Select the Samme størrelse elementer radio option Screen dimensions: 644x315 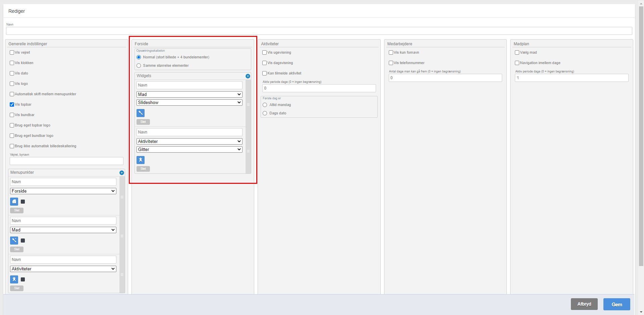point(139,66)
